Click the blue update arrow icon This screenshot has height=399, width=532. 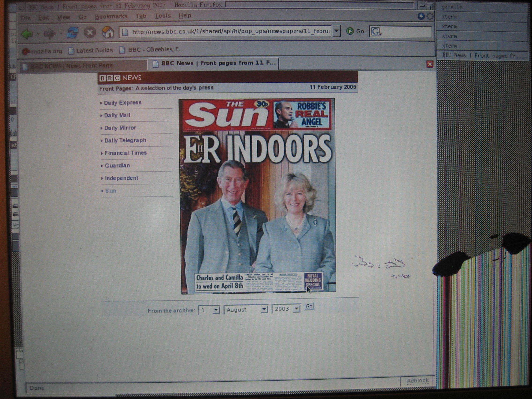coord(421,16)
